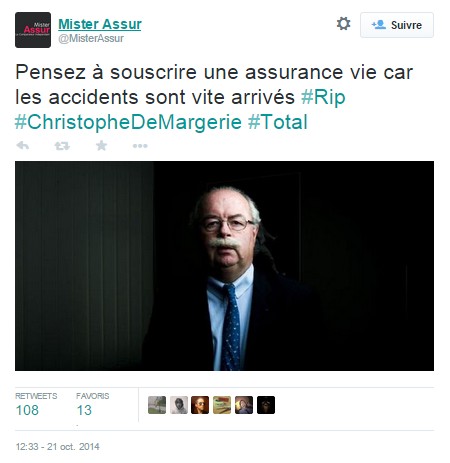Viewport: 450px width, 463px height.
Task: Open the #ChristopheDeMargerie hashtag
Action: click(x=128, y=122)
